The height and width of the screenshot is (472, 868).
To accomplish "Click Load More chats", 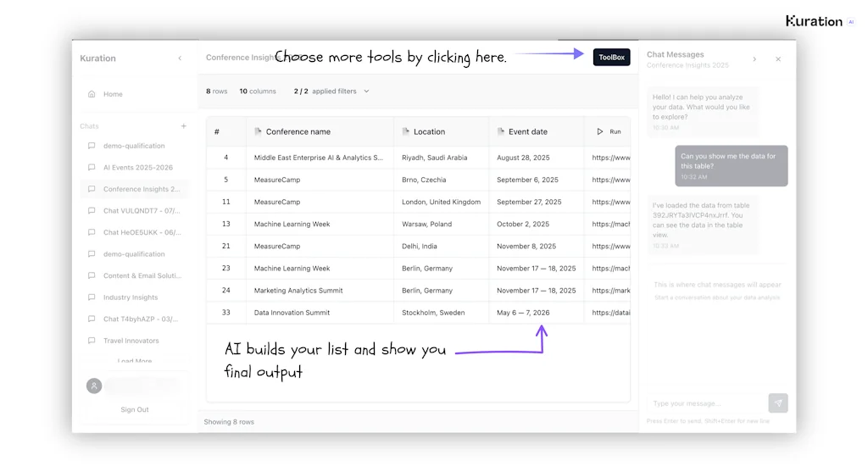I will coord(135,361).
